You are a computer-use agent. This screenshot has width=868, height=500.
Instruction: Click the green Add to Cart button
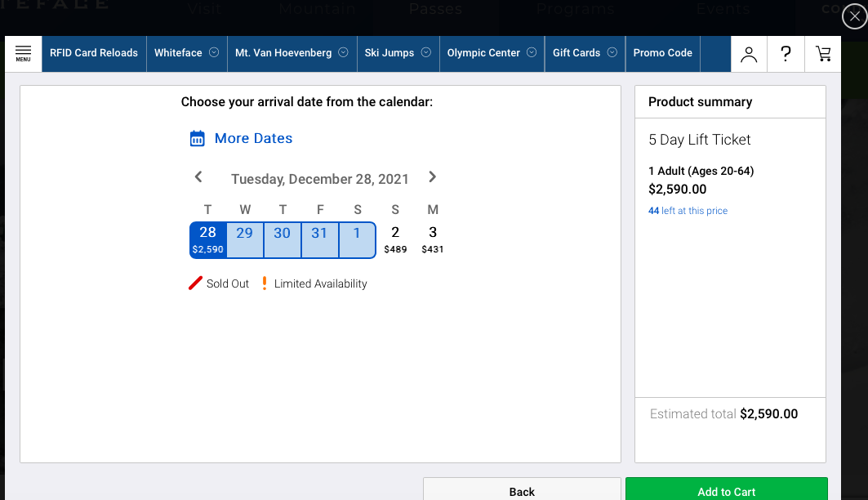pyautogui.click(x=726, y=491)
